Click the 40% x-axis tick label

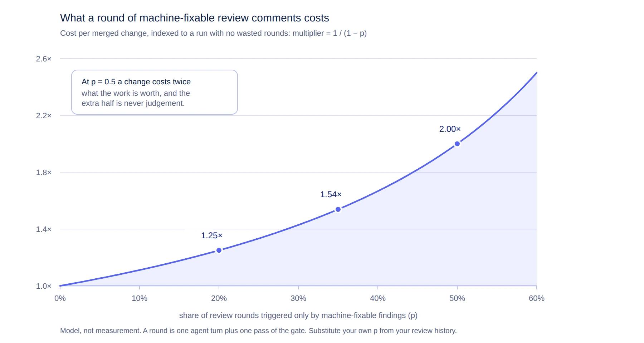378,298
